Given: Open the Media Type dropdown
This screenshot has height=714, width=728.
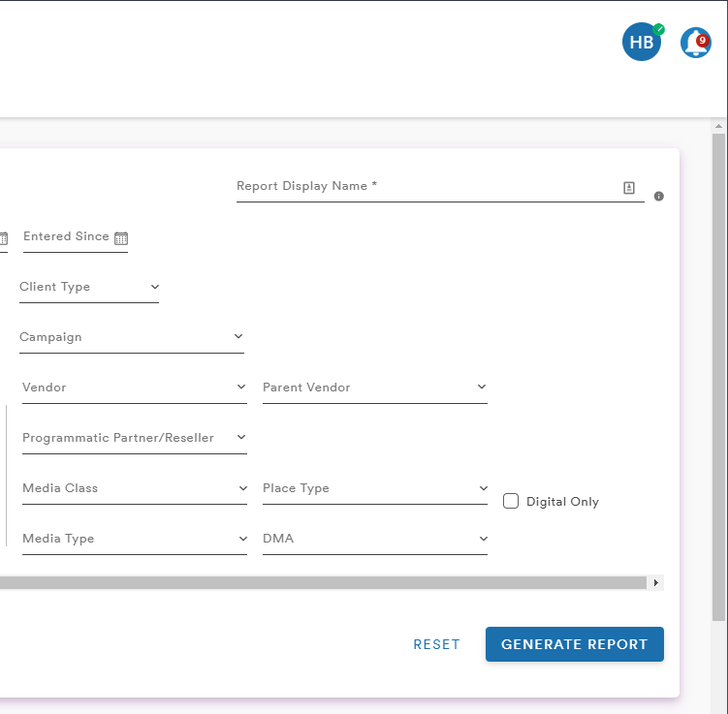Looking at the screenshot, I should click(x=134, y=539).
